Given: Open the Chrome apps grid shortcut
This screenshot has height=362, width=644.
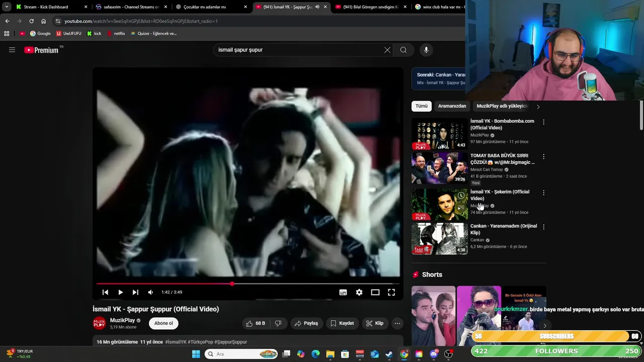Looking at the screenshot, I should (7, 34).
